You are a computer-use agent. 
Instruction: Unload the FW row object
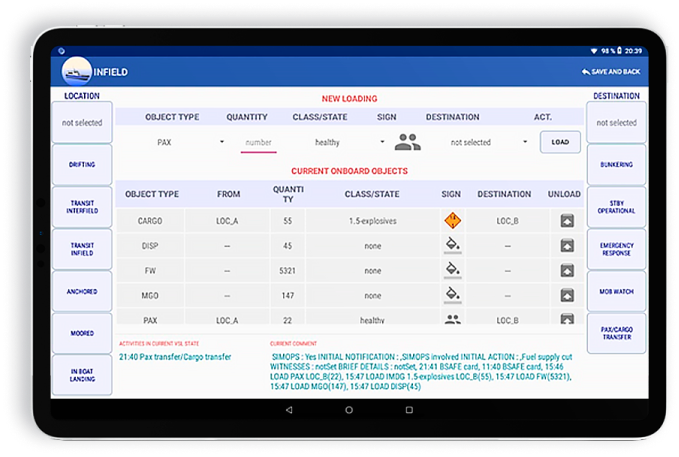pos(567,271)
